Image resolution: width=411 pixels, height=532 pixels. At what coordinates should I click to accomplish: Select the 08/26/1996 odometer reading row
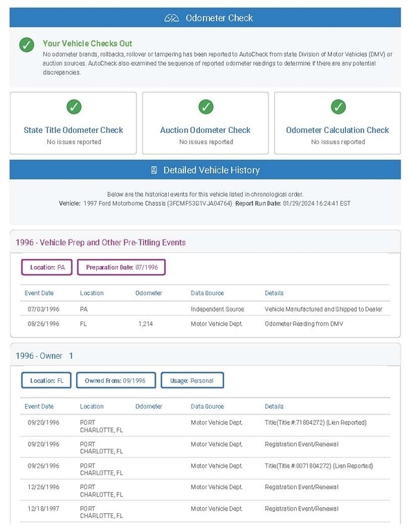coord(205,323)
